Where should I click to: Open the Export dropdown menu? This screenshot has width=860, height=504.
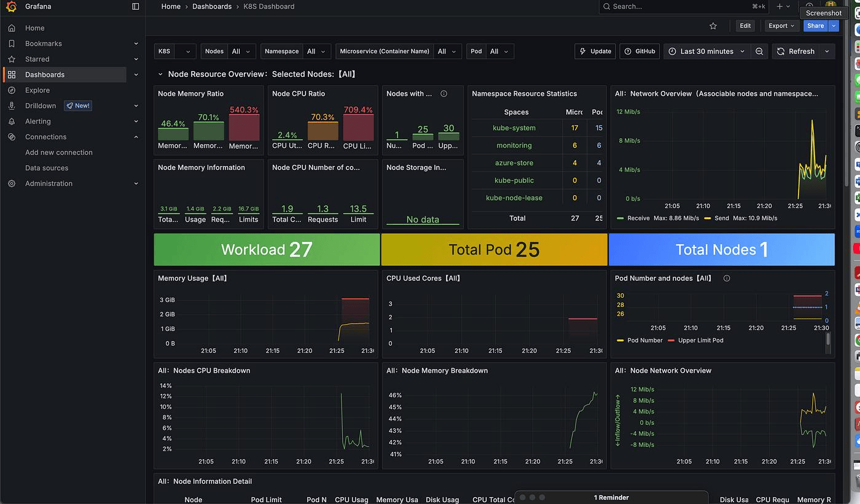coord(782,26)
